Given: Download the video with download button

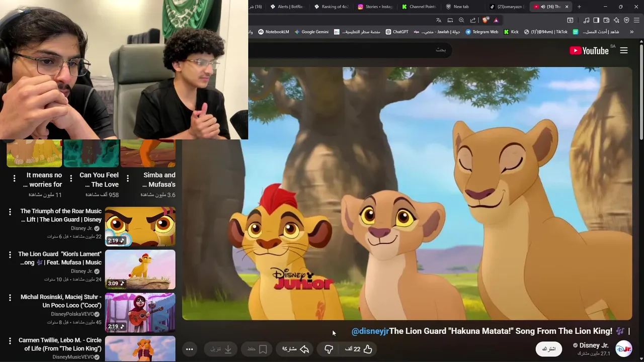Looking at the screenshot, I should point(221,349).
